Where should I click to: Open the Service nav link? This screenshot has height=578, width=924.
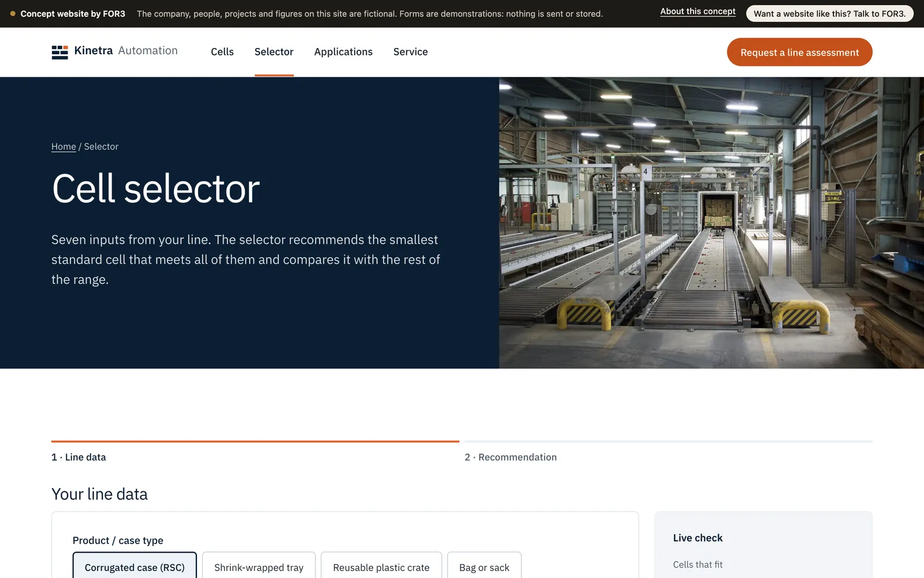click(x=411, y=52)
